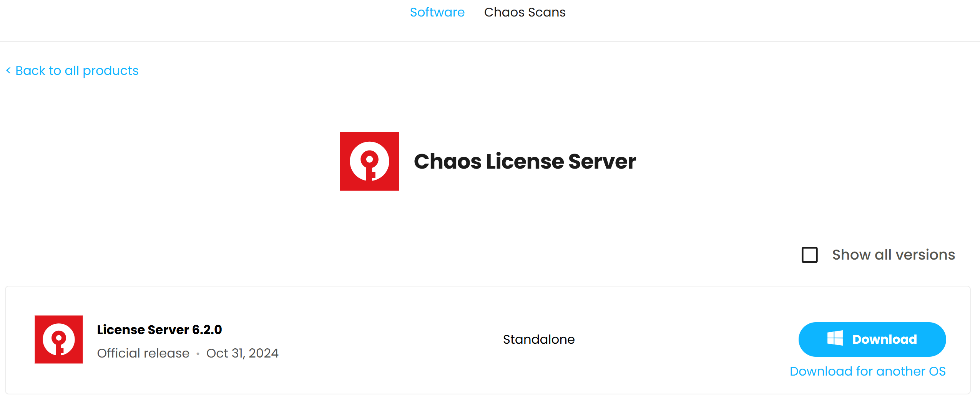This screenshot has width=980, height=409.
Task: Click the Chaos License Server heading
Action: (x=525, y=161)
